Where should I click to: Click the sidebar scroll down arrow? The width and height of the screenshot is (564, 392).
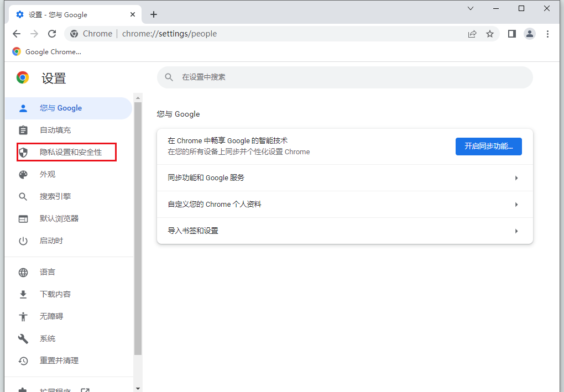pos(138,388)
